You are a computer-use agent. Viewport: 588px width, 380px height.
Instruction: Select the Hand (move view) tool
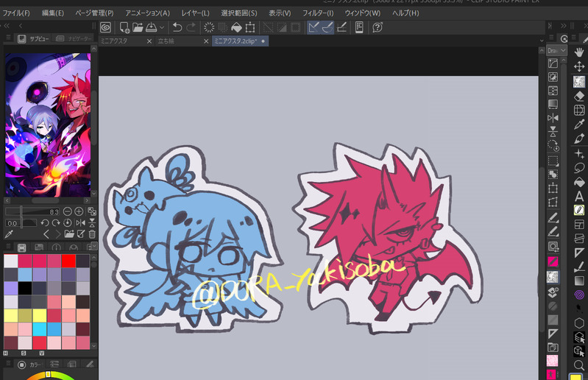coord(579,53)
